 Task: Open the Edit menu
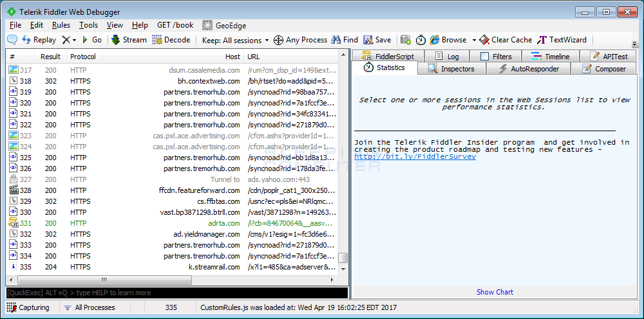coord(37,26)
